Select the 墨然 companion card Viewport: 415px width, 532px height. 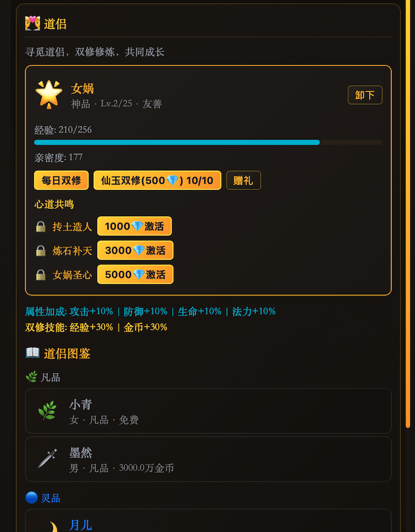tap(208, 459)
